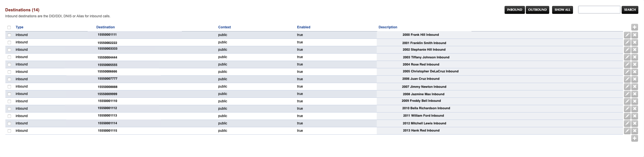Screen dimensions: 644x157
Task: Delete the 2010 Bella Richardson Inbound destination
Action: (635, 109)
